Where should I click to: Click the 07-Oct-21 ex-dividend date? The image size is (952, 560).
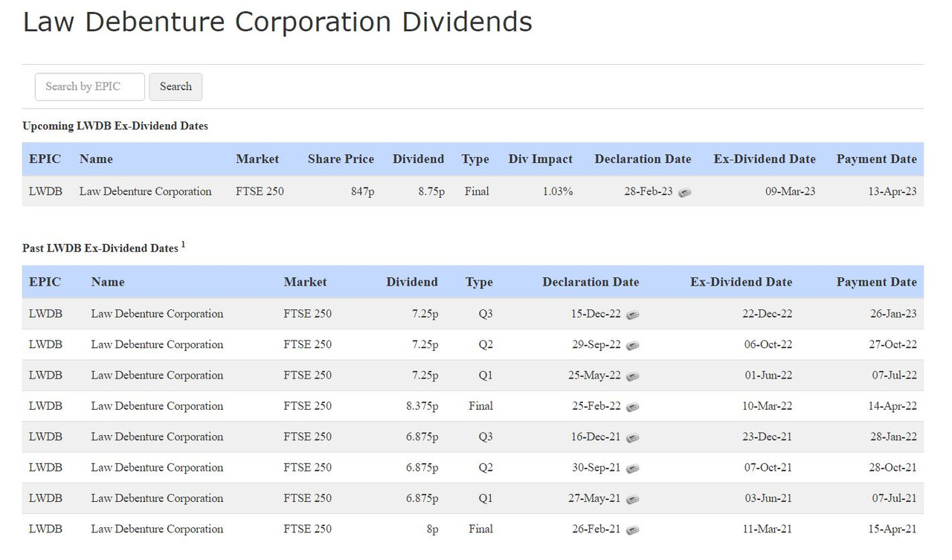(768, 468)
